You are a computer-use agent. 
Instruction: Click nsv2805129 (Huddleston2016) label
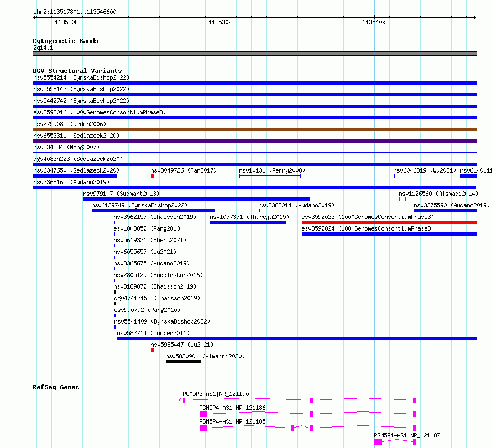click(x=158, y=275)
